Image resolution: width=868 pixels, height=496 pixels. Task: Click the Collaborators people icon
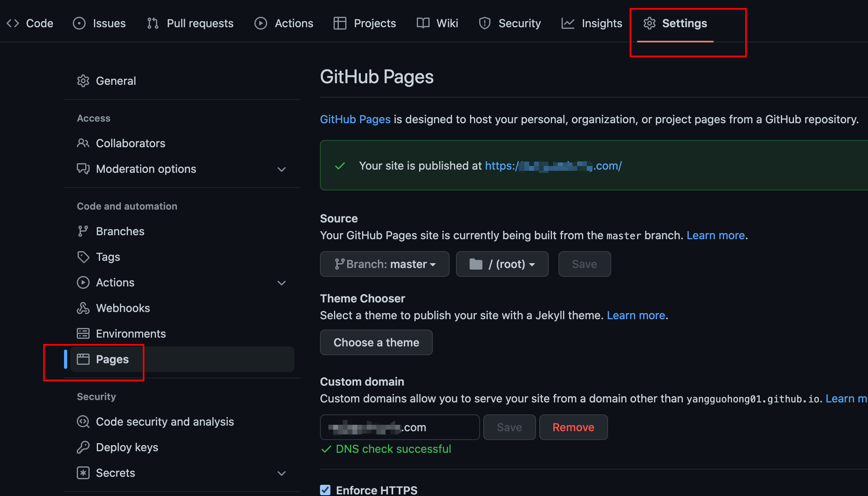coord(83,143)
